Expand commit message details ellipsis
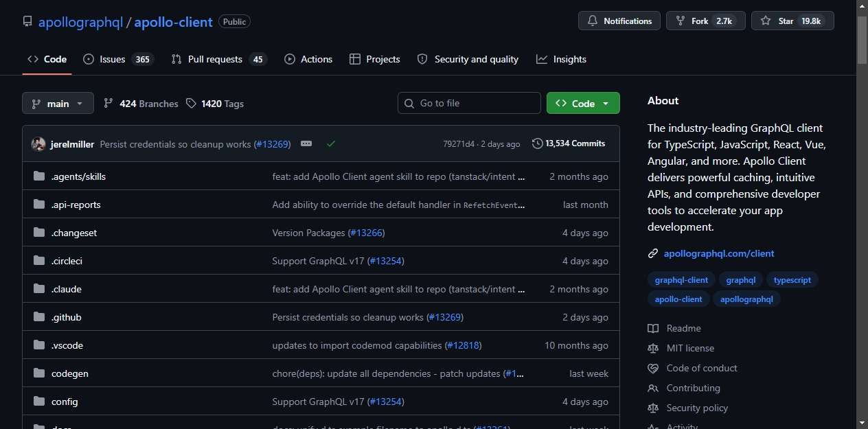Viewport: 868px width, 429px height. coord(306,143)
